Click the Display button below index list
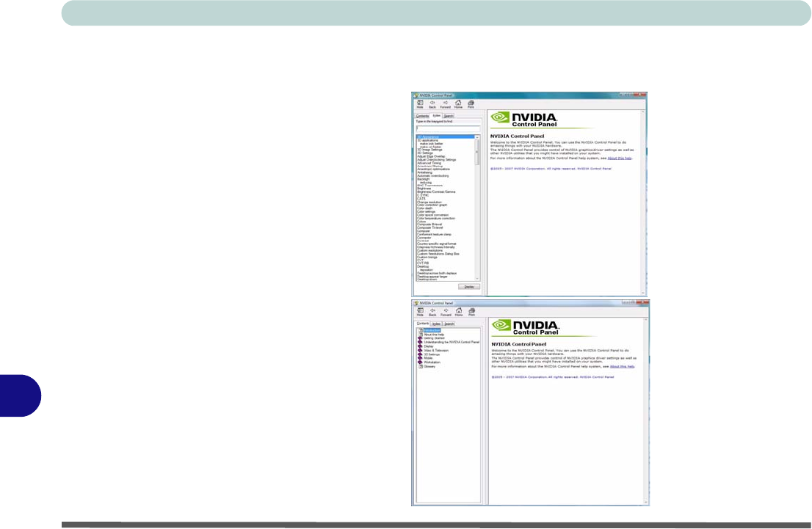812x529 pixels. coord(469,286)
